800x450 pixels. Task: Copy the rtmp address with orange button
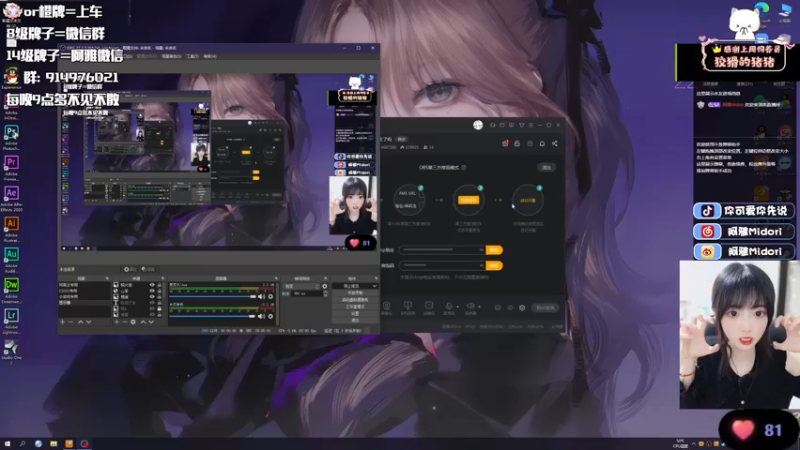(494, 250)
